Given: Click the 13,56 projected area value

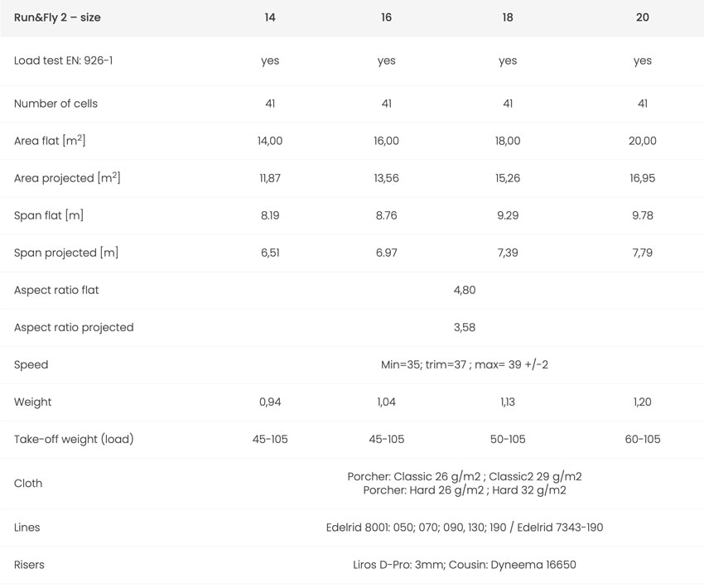Looking at the screenshot, I should tap(386, 178).
